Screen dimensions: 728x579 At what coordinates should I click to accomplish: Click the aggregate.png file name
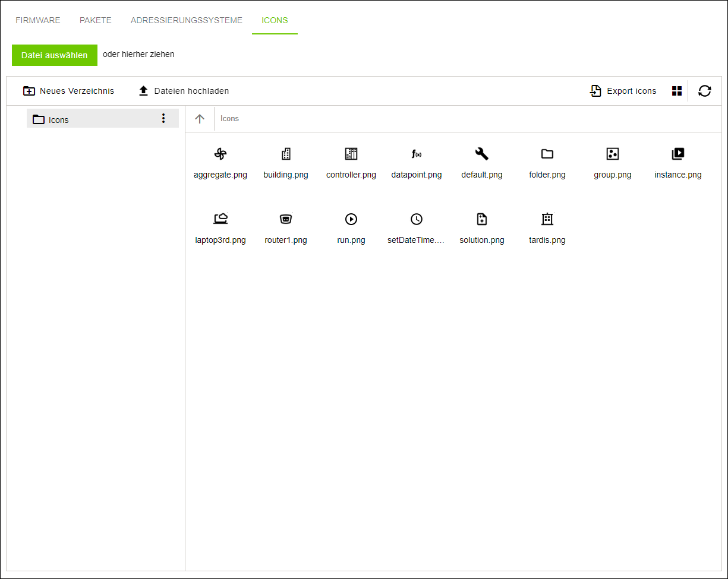click(x=220, y=175)
